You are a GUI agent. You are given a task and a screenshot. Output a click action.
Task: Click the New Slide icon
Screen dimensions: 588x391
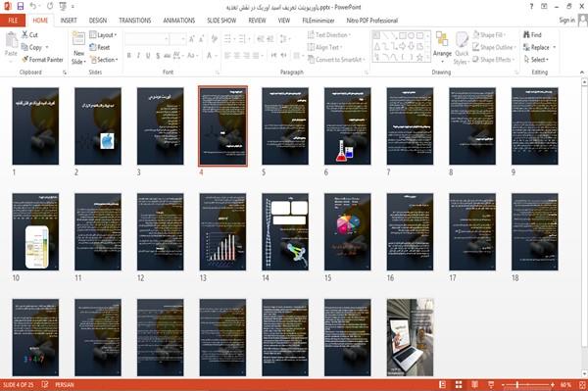(78, 39)
